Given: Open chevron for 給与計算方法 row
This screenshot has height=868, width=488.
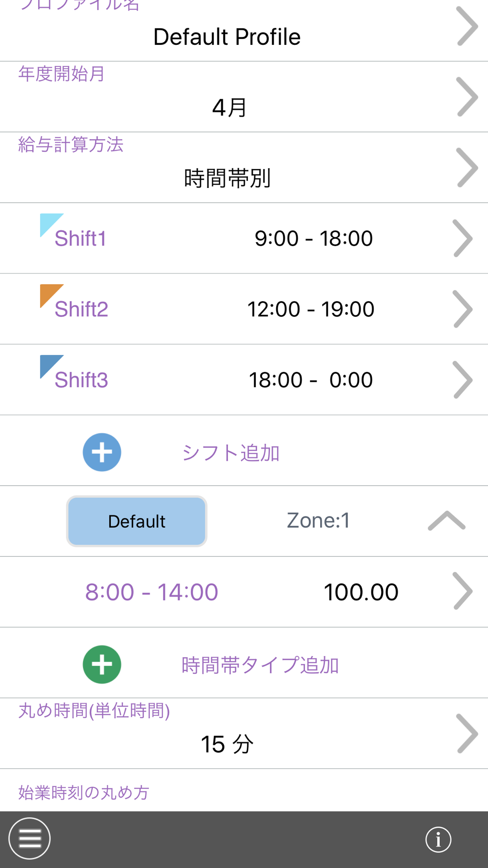Looking at the screenshot, I should (467, 167).
